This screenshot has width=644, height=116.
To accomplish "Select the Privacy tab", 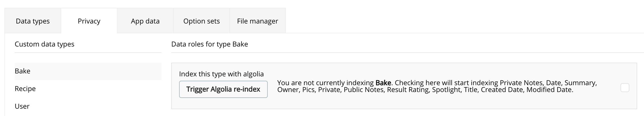I will (x=89, y=21).
